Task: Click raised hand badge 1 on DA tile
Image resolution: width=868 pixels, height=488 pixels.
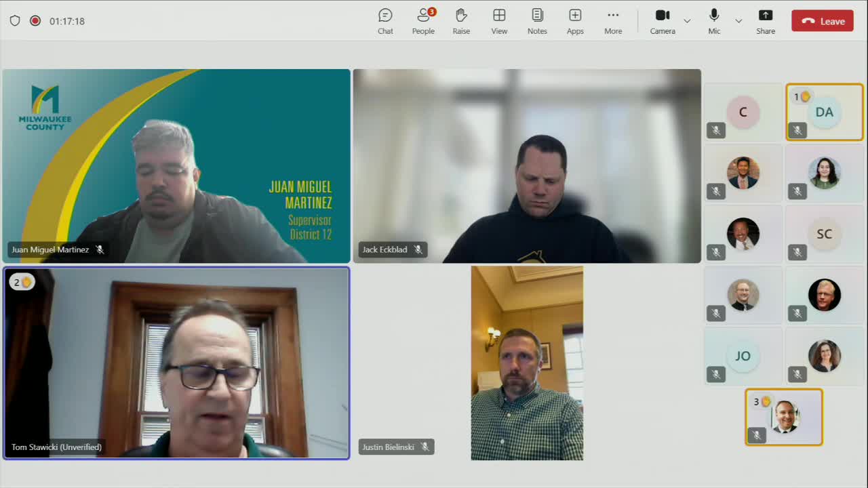Action: pos(802,97)
